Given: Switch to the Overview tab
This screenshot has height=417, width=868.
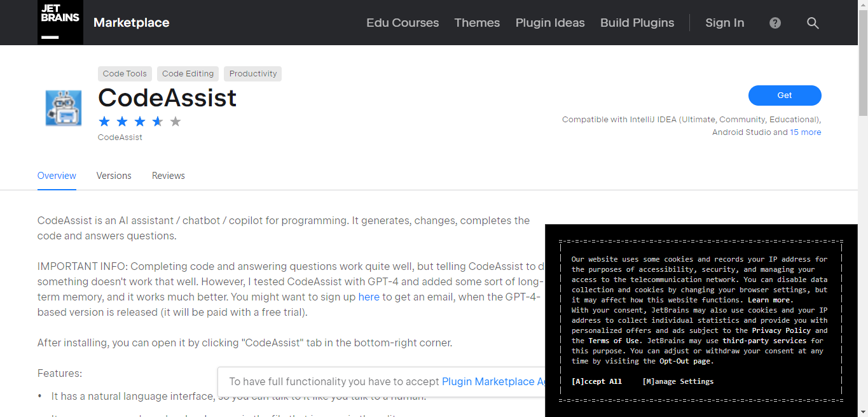Looking at the screenshot, I should (57, 176).
